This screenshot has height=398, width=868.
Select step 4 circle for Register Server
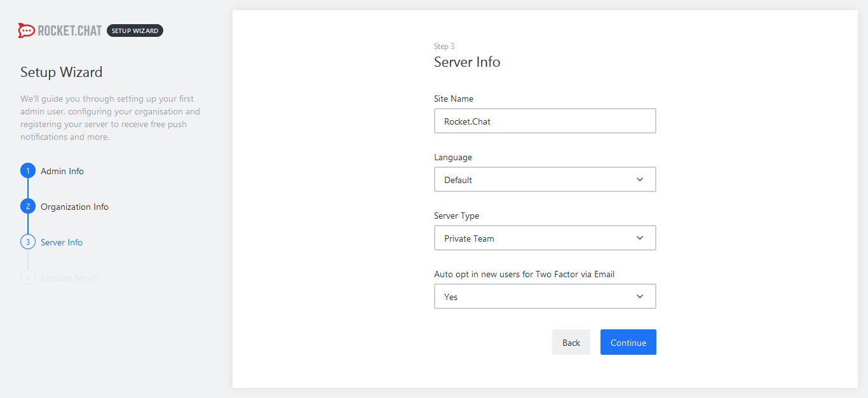point(28,278)
